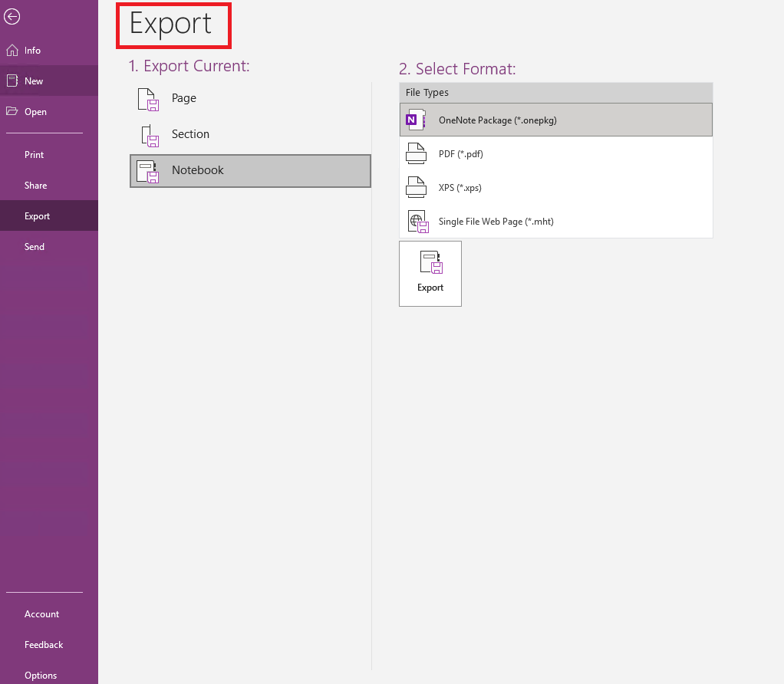Click the Page export icon
This screenshot has width=784, height=684.
pos(148,99)
